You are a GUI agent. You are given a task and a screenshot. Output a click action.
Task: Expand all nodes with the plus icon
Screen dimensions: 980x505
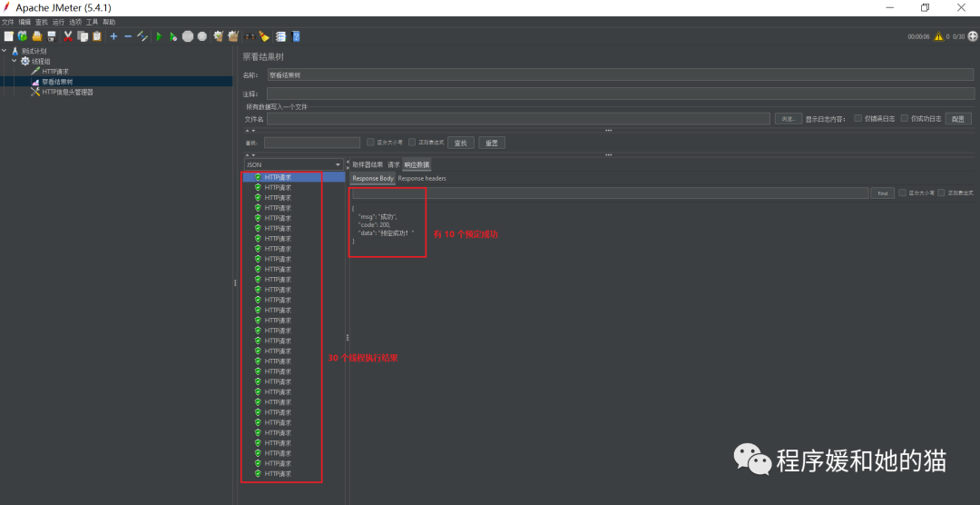tap(113, 36)
